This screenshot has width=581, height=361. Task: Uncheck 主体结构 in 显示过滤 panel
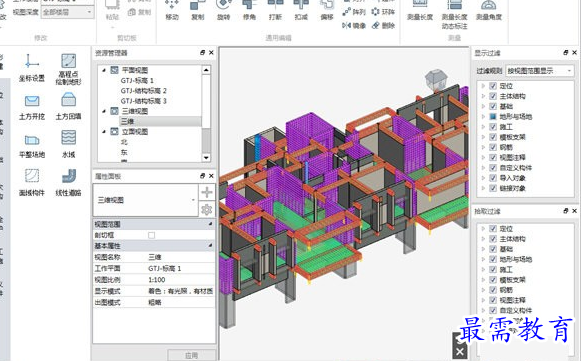click(493, 96)
